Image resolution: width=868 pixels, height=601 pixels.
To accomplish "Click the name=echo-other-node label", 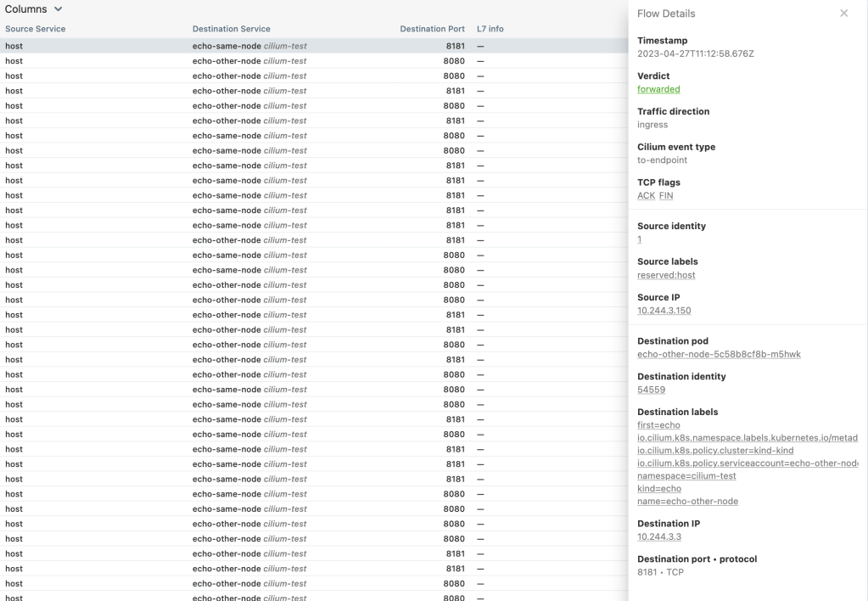I will pyautogui.click(x=687, y=502).
